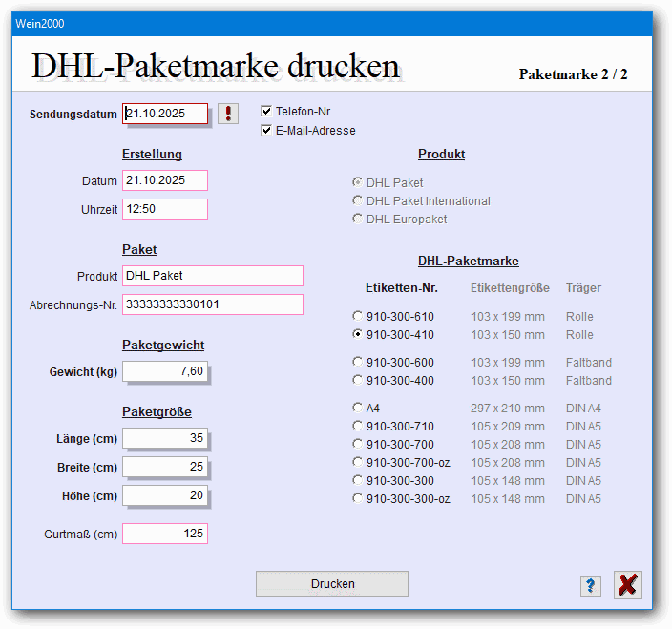Choose the A4 label format option
Screen dimensions: 672x629
(358, 408)
